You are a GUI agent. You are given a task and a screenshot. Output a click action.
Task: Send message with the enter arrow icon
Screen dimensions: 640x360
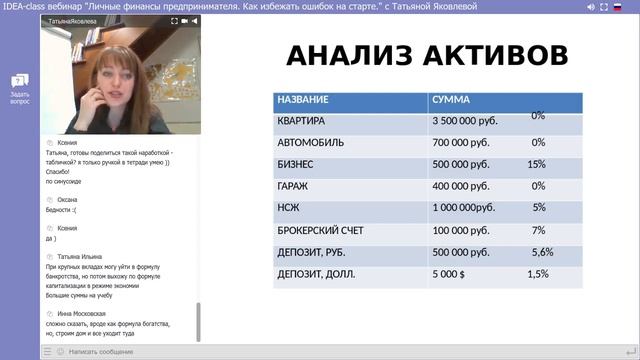tap(631, 351)
